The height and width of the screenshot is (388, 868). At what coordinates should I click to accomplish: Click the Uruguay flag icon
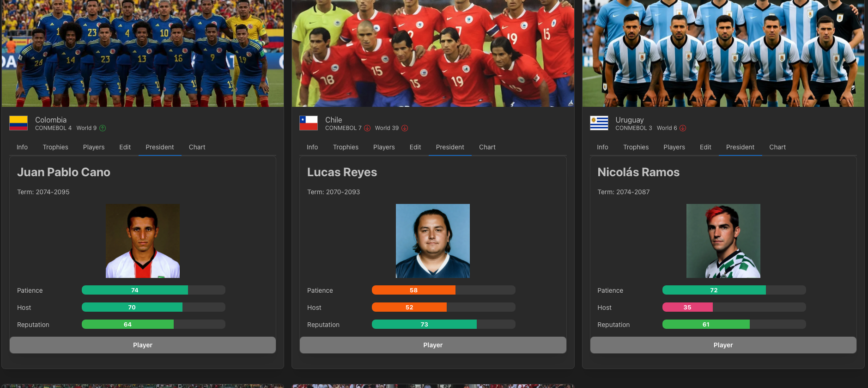pyautogui.click(x=599, y=123)
